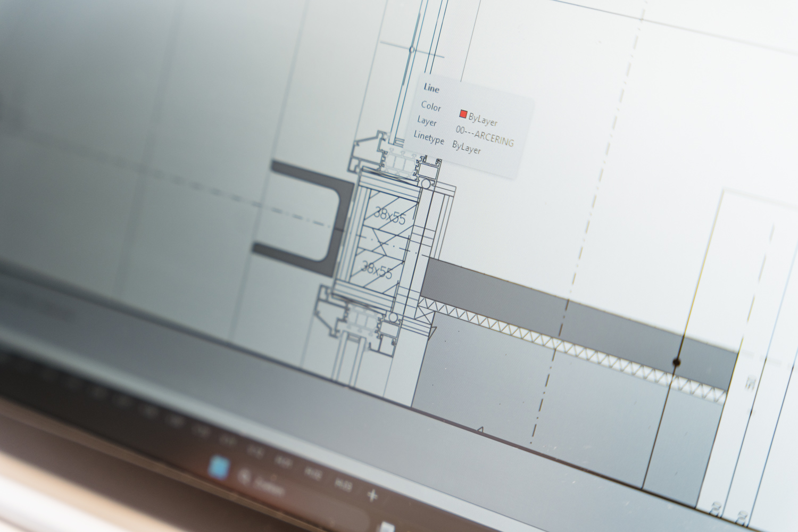Open the Windows Start menu

219,467
